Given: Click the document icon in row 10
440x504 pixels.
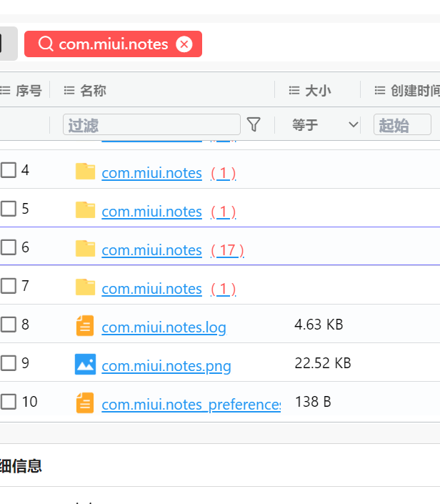Looking at the screenshot, I should click(x=85, y=402).
